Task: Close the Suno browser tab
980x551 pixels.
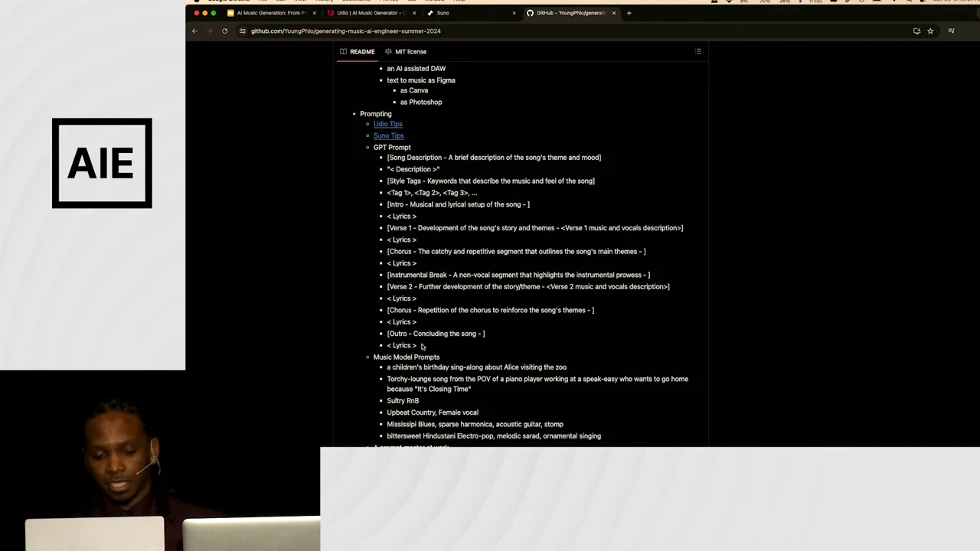Action: pos(514,13)
